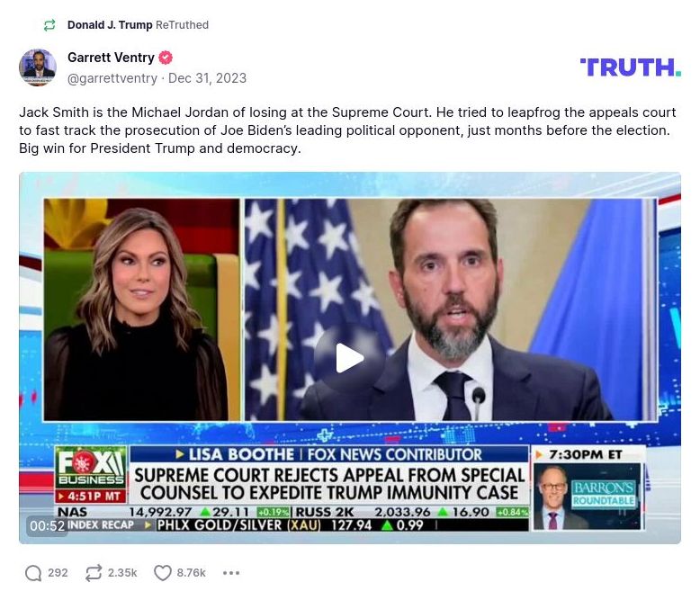This screenshot has height=600, width=700.
Task: Click the TRUTH logo
Action: click(x=631, y=67)
